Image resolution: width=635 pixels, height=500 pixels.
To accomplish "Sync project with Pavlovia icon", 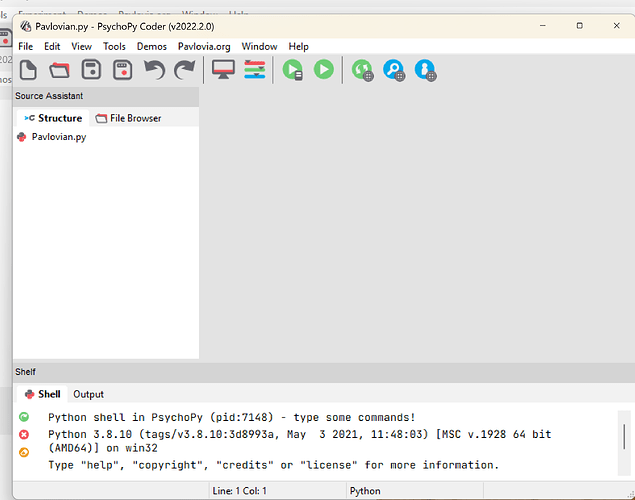I will tap(362, 70).
